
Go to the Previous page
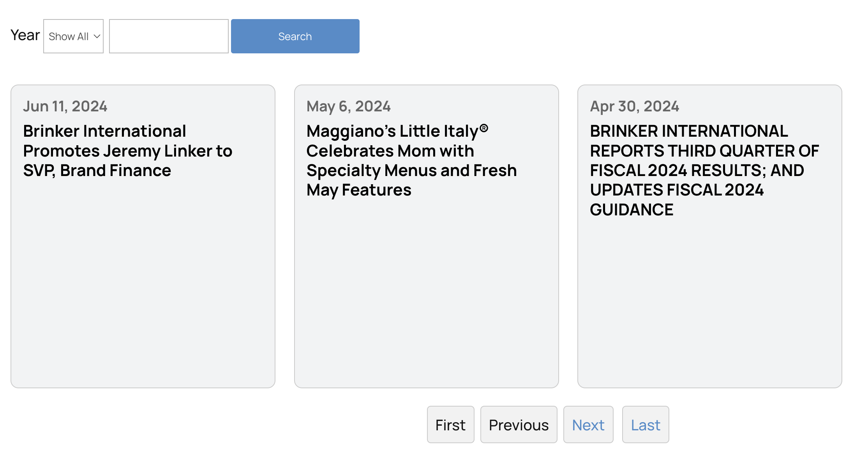coord(519,425)
